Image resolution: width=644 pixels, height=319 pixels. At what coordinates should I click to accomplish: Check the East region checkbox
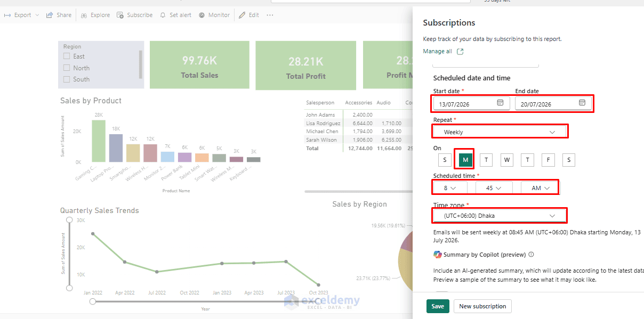point(67,56)
